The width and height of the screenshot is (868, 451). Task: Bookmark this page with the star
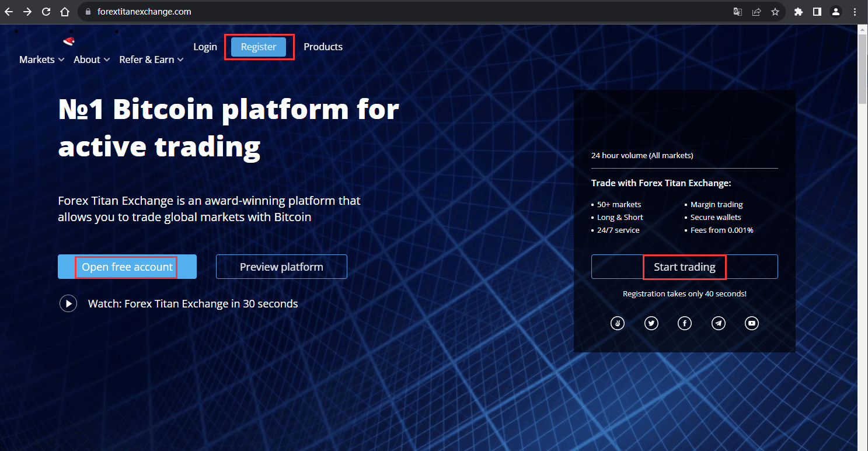(775, 12)
